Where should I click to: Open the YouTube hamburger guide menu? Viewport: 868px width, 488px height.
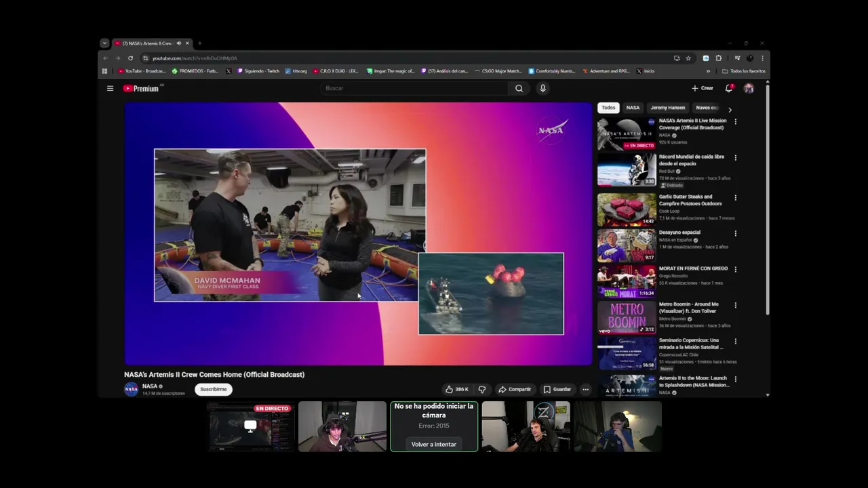click(x=110, y=88)
